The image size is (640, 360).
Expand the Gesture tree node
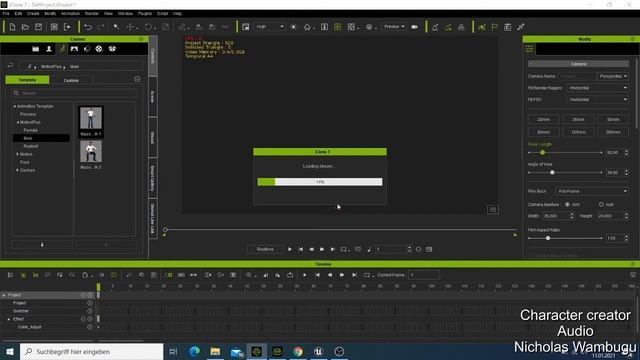tap(18, 170)
